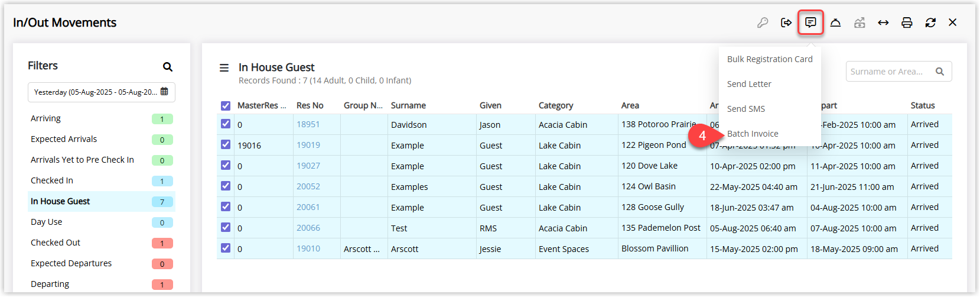Toggle the select-all header checkbox
The image size is (980, 297).
pyautogui.click(x=226, y=106)
